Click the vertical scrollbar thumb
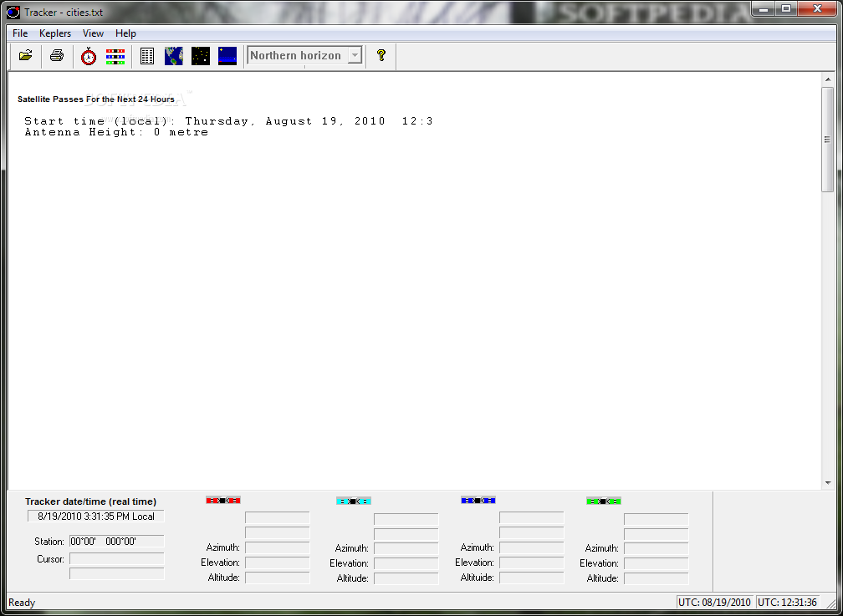The width and height of the screenshot is (843, 616). pos(827,140)
